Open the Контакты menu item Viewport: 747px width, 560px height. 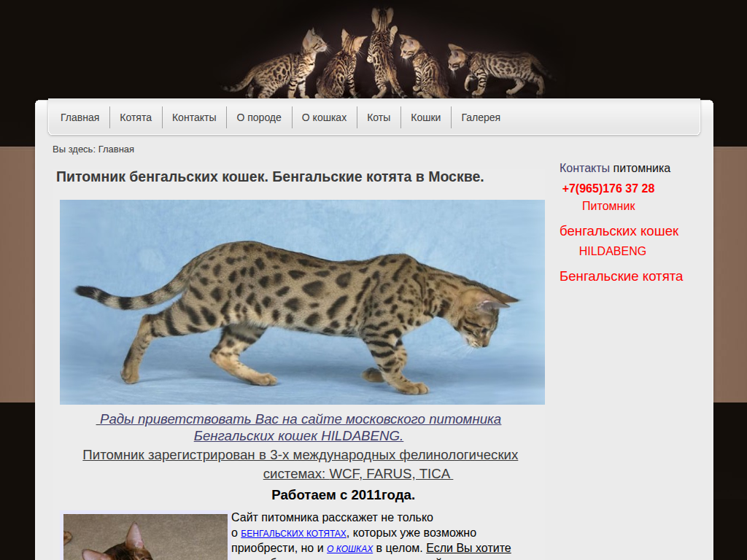(194, 117)
